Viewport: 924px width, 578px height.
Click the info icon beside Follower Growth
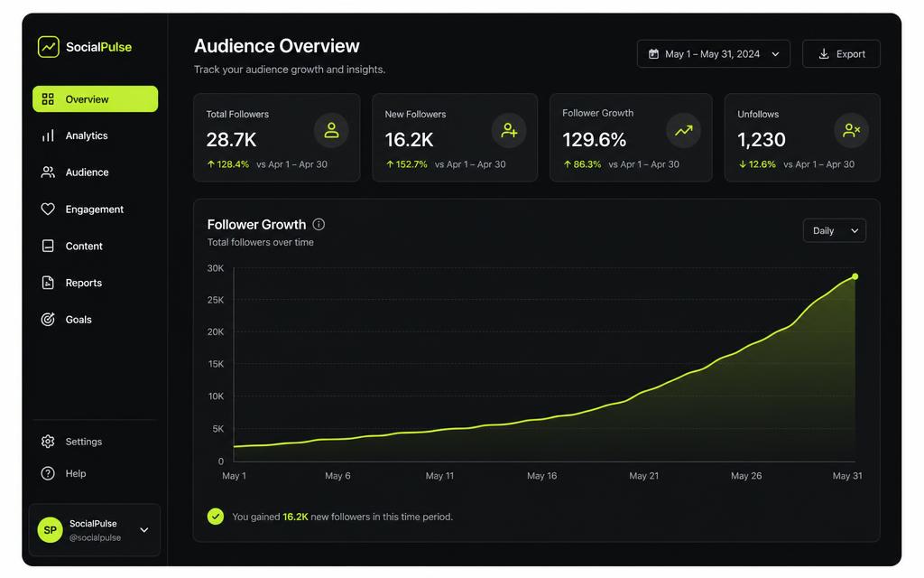click(319, 224)
